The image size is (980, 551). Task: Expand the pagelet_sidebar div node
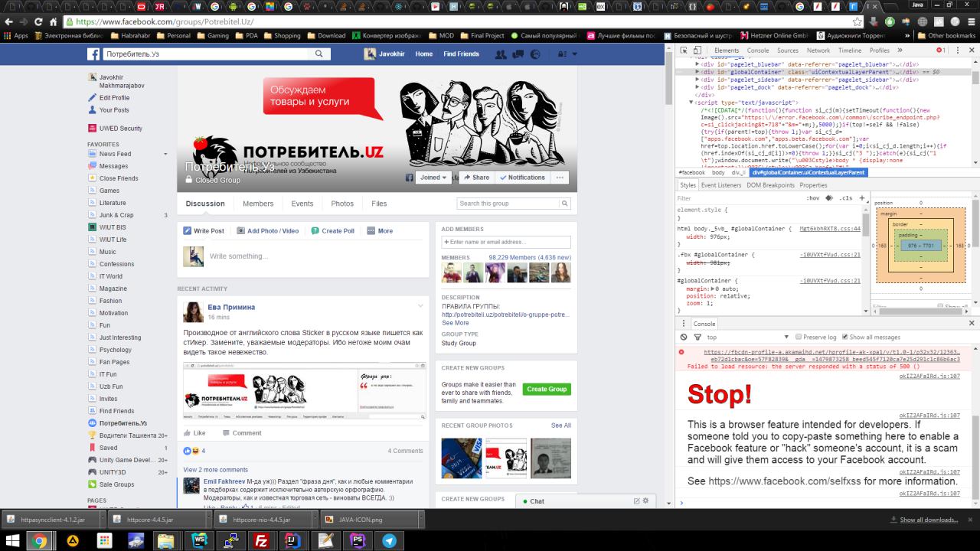point(697,80)
